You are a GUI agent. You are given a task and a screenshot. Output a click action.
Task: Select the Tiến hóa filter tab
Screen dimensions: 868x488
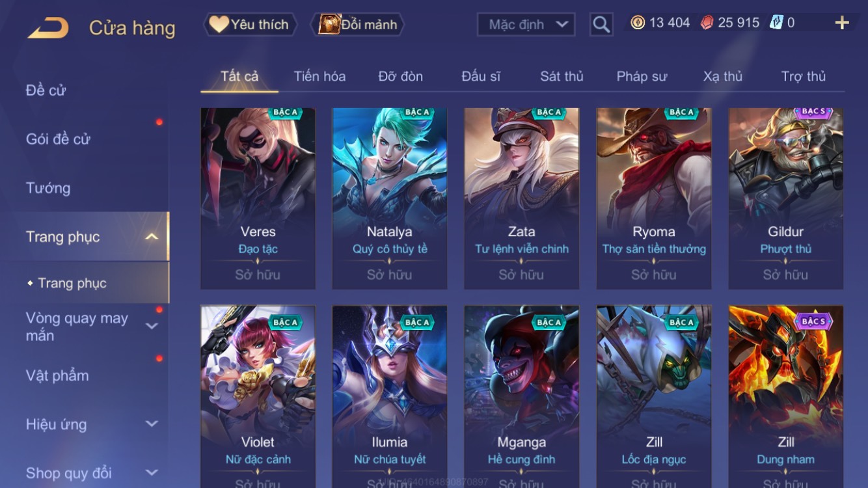[319, 76]
